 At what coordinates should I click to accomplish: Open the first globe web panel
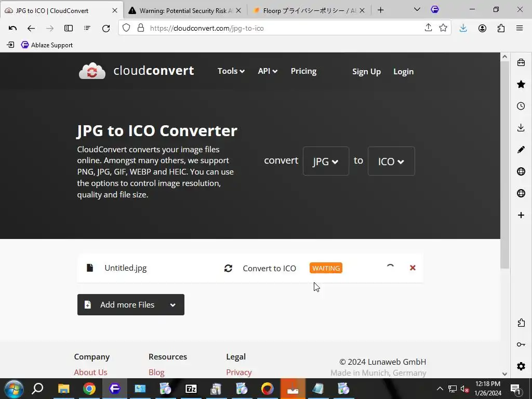521,171
